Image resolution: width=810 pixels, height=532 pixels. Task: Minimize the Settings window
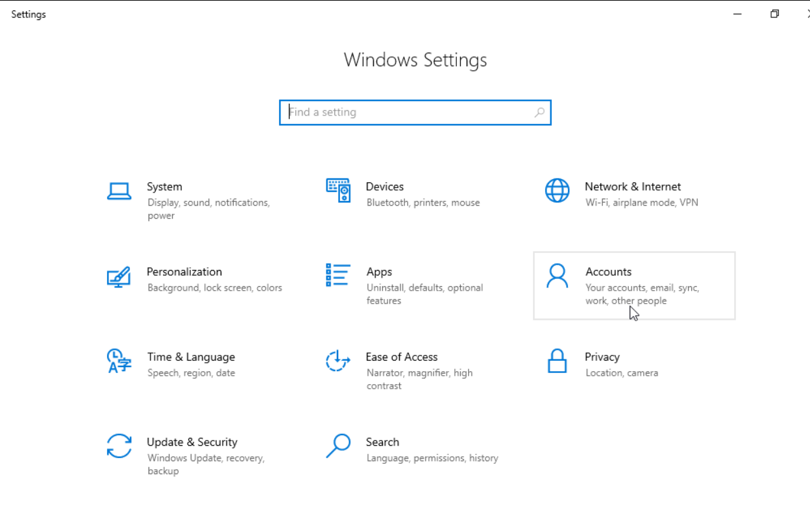(x=737, y=14)
